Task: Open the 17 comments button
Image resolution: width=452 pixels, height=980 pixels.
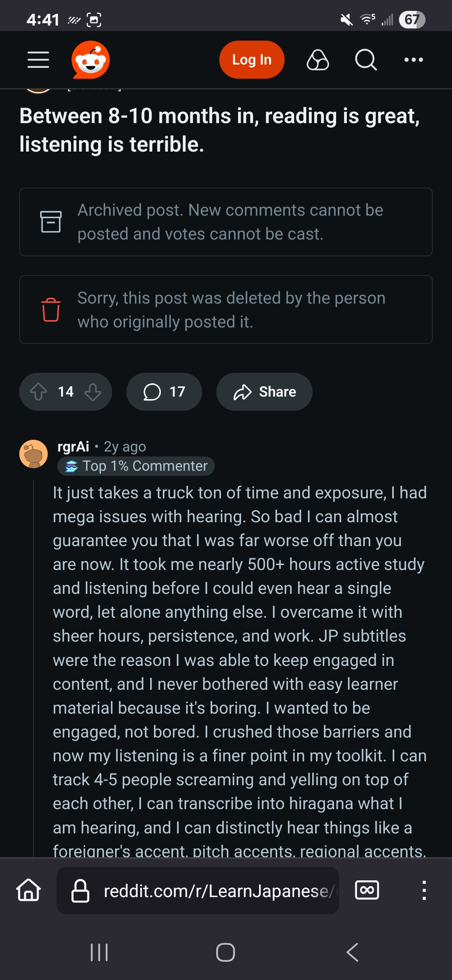Action: tap(164, 392)
